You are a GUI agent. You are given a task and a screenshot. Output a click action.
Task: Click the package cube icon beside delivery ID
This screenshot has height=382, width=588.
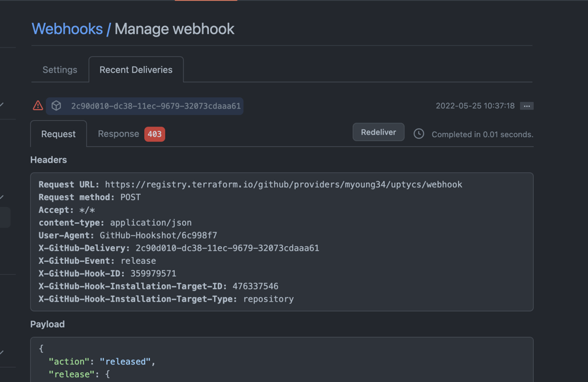point(56,106)
